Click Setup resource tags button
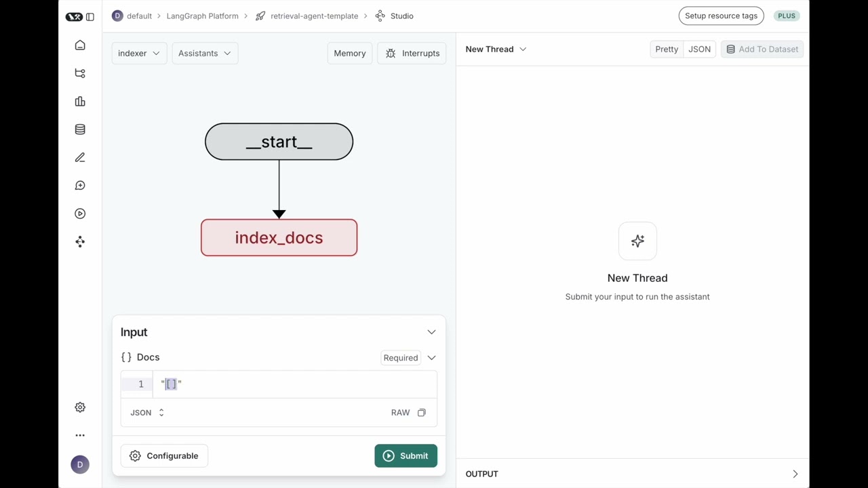868x488 pixels. coord(721,16)
